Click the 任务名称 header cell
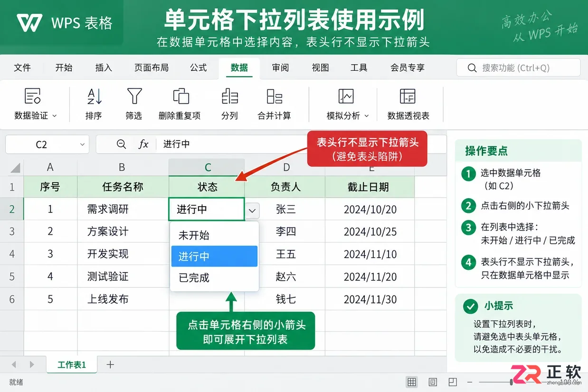588x392 pixels. click(x=123, y=187)
